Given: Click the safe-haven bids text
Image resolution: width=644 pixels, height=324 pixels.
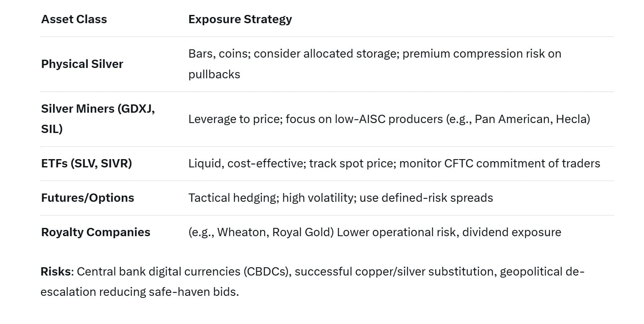Looking at the screenshot, I should [193, 292].
